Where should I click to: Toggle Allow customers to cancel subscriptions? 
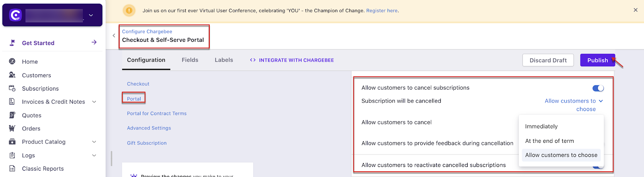(x=598, y=88)
